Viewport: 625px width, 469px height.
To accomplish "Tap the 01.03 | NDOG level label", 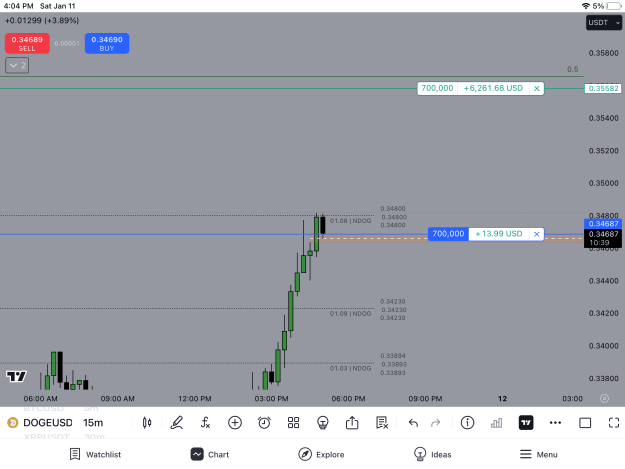I will [x=350, y=368].
